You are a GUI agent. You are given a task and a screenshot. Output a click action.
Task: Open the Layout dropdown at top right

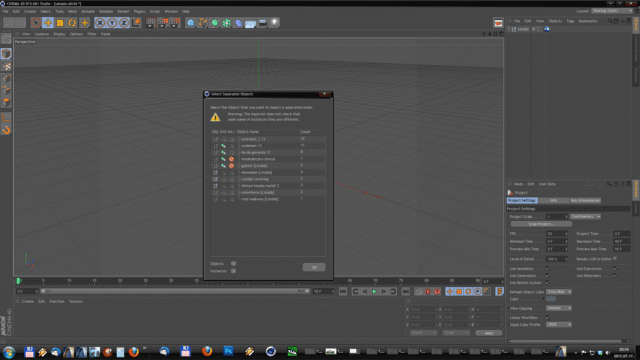[x=612, y=11]
